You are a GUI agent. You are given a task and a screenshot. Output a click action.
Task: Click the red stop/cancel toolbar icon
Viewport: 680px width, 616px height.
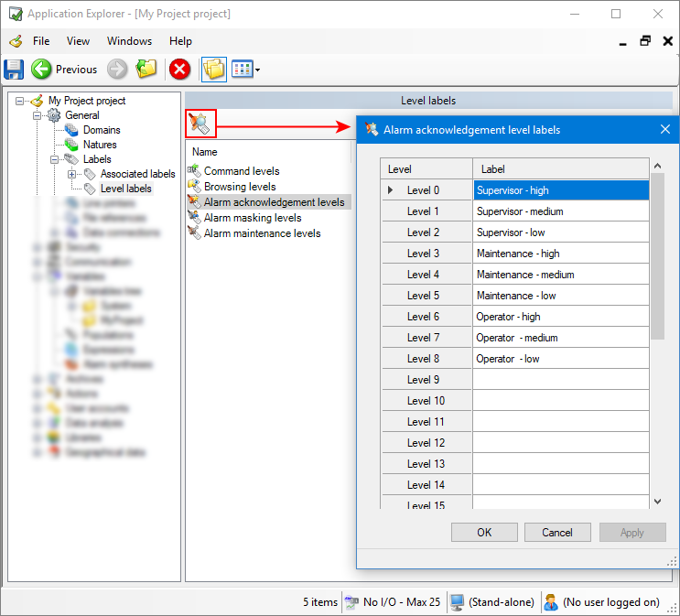point(179,70)
